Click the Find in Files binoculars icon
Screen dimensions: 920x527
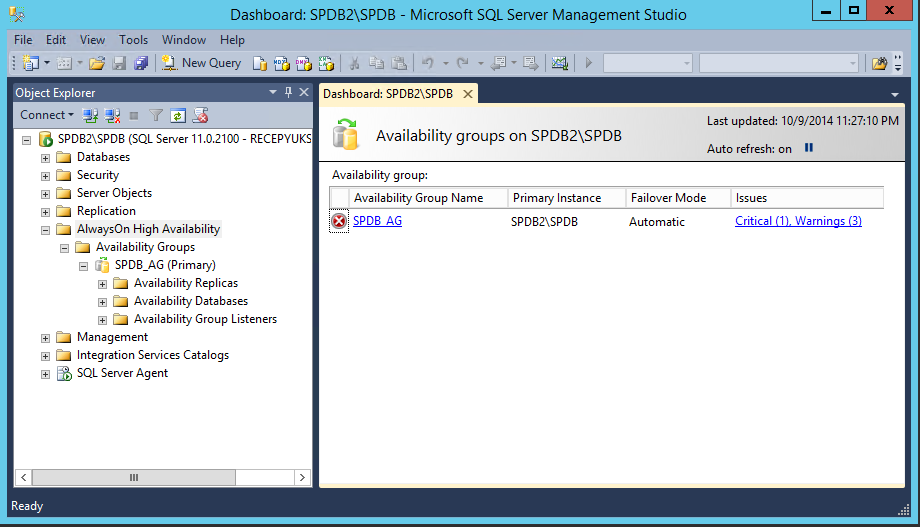point(879,63)
